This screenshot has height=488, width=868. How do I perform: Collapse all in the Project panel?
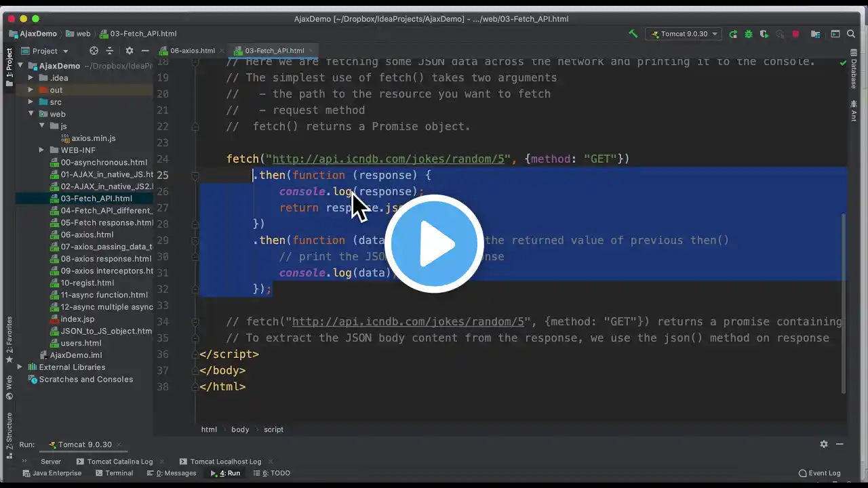111,51
